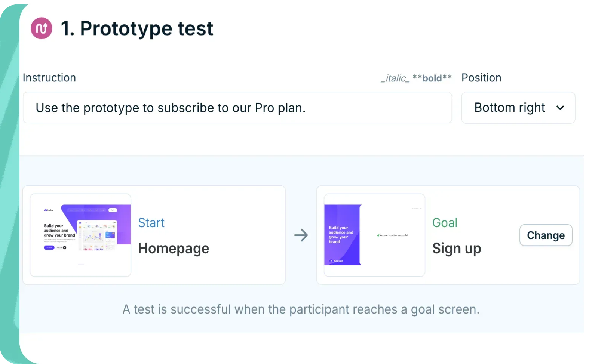Click the SaaSup logo in the Goal thumbnail
Screen dimensions: 589x364
[x=335, y=262]
